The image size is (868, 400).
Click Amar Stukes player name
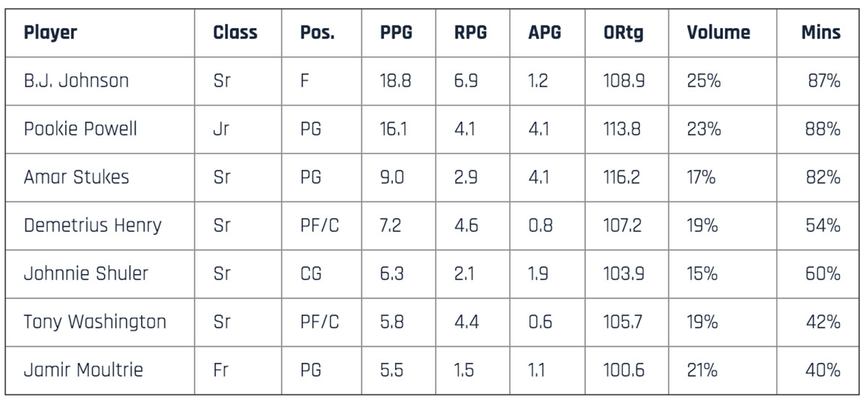click(76, 177)
